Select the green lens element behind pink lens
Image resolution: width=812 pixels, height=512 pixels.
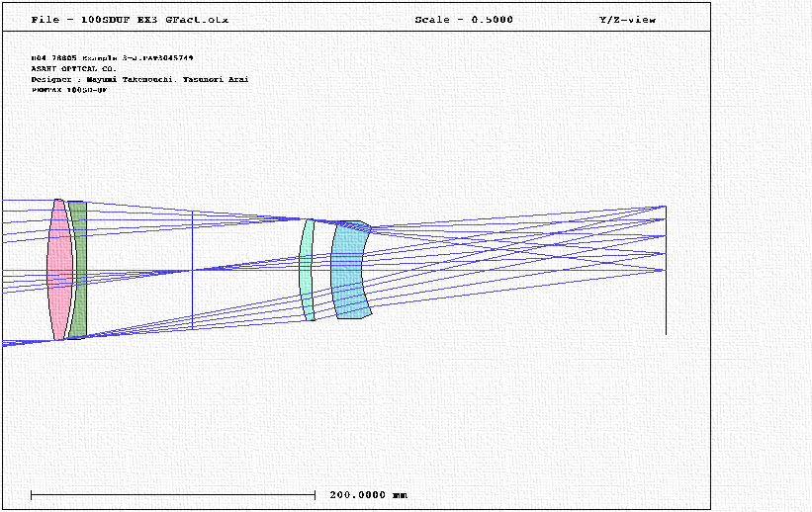point(80,270)
